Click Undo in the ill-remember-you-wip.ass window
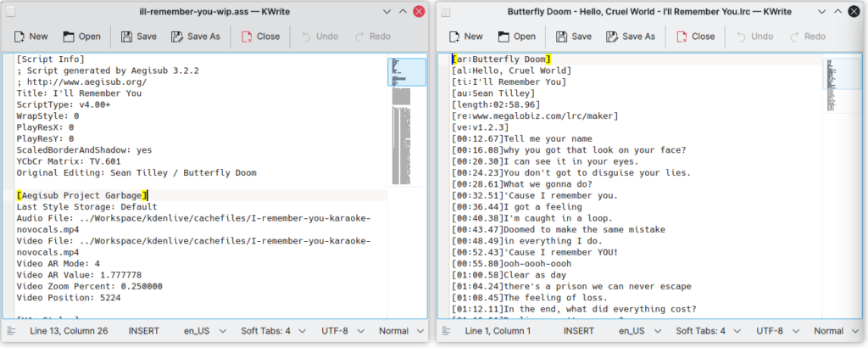Image resolution: width=868 pixels, height=348 pixels. 320,36
